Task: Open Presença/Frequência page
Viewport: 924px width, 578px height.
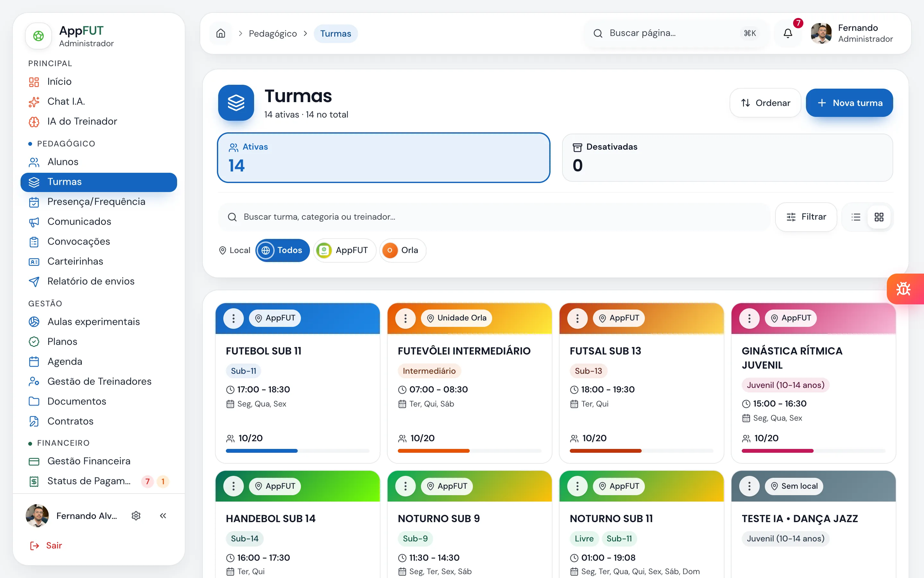Action: (98, 201)
